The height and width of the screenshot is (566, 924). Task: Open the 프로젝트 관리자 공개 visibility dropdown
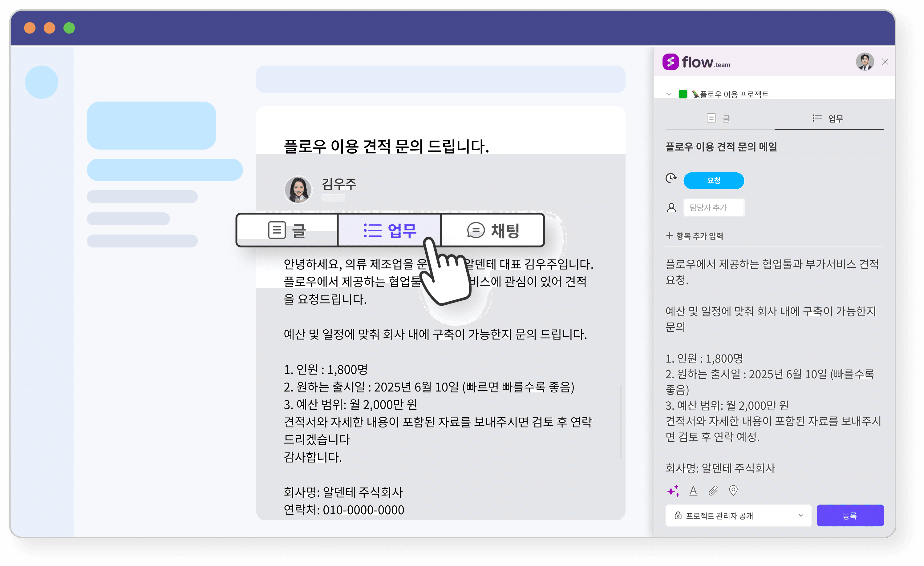738,516
